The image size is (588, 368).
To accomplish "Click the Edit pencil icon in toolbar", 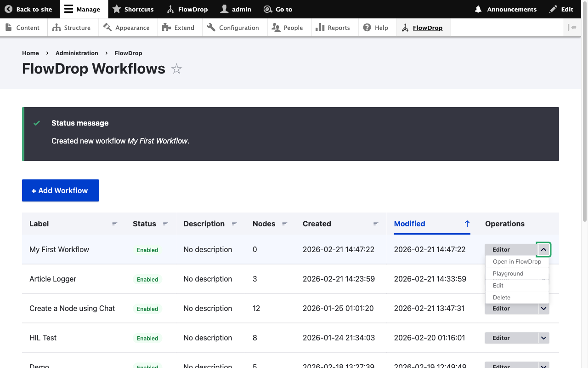I will tap(554, 9).
